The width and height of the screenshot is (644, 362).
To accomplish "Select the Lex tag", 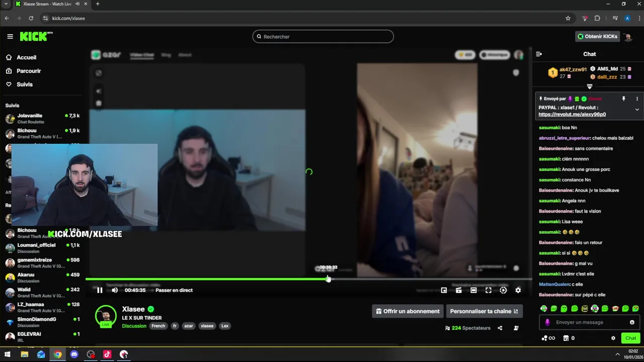I will pos(225,326).
